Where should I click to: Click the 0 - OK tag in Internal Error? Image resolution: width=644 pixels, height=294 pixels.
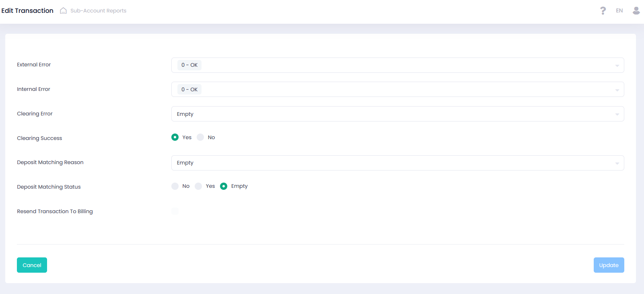(x=189, y=90)
